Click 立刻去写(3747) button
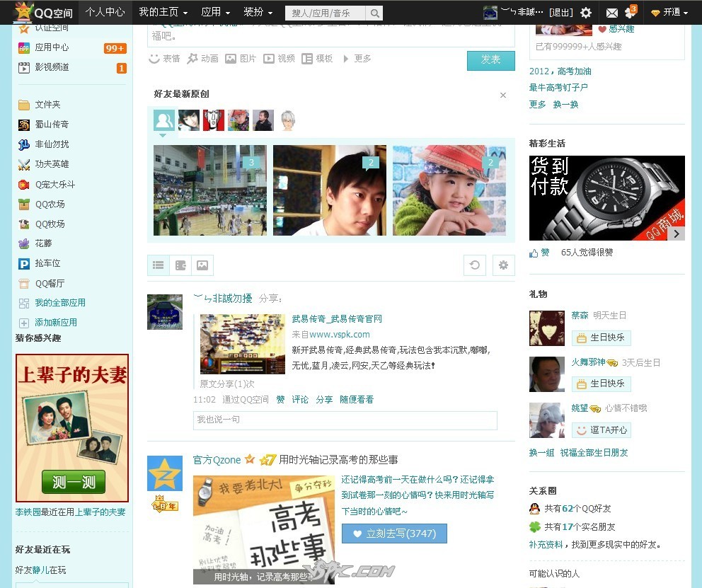Screen dimensions: 702x588 [394, 534]
